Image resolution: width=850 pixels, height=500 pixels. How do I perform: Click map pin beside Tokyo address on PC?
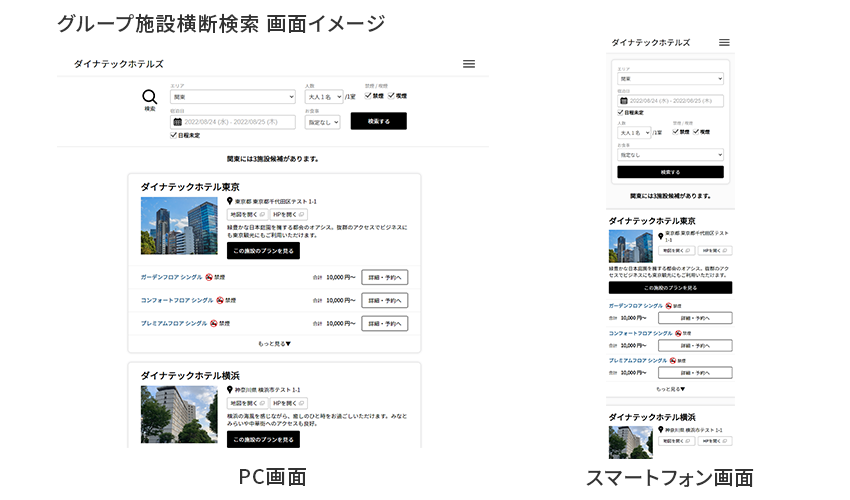230,201
